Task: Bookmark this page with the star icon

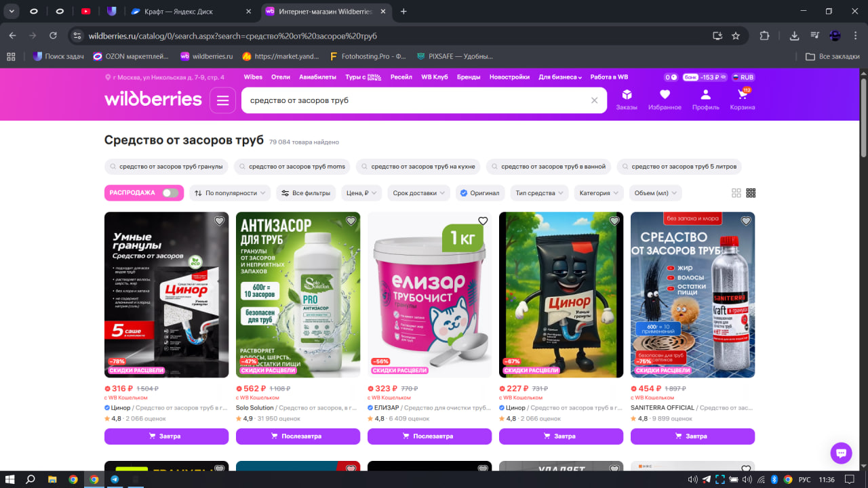Action: coord(736,36)
